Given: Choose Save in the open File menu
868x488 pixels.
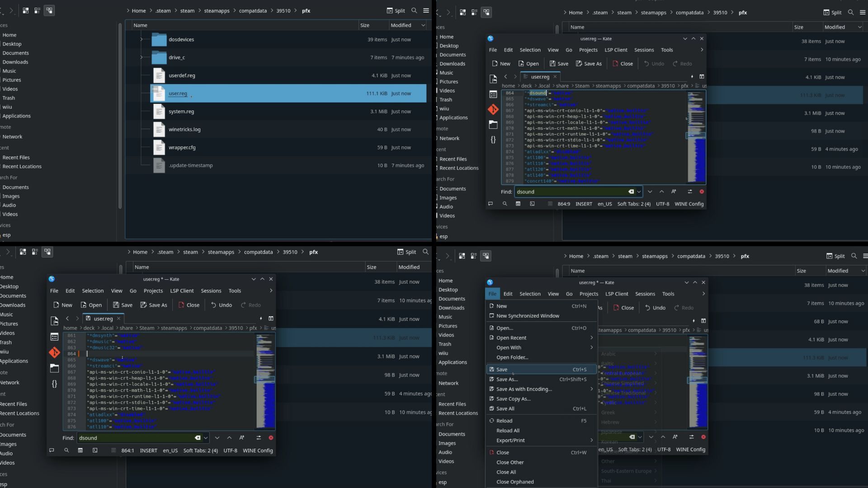Looking at the screenshot, I should [x=502, y=369].
